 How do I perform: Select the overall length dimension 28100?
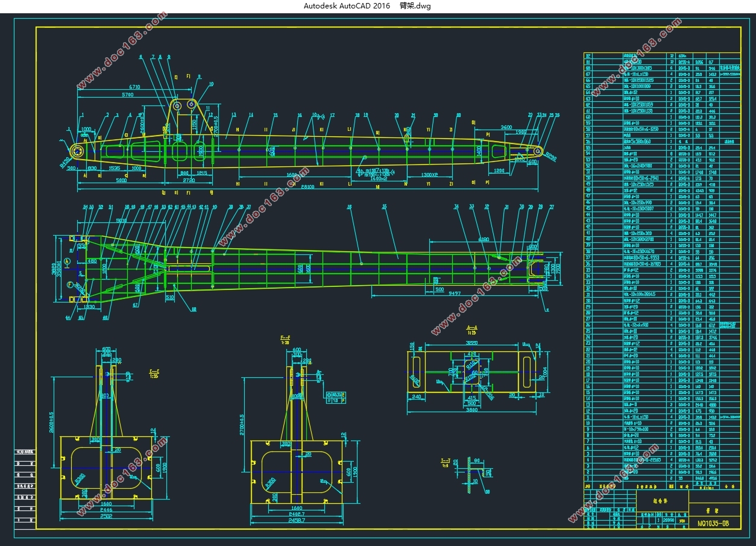tap(307, 187)
